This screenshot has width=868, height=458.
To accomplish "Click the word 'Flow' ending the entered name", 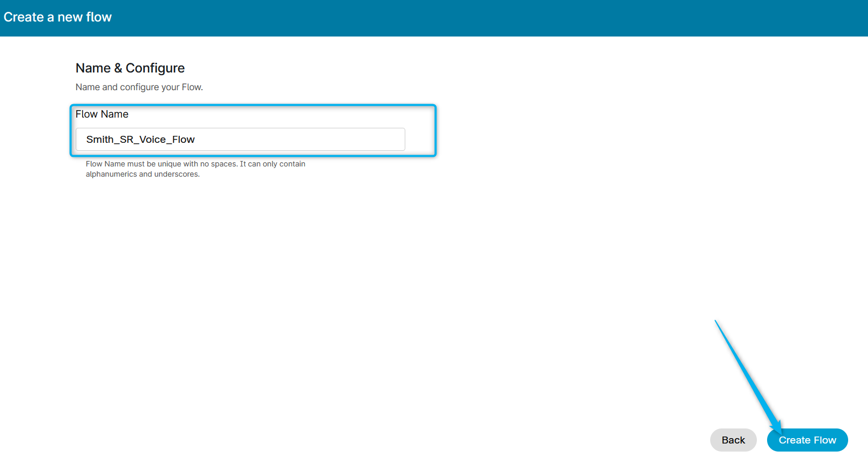I will pos(183,140).
